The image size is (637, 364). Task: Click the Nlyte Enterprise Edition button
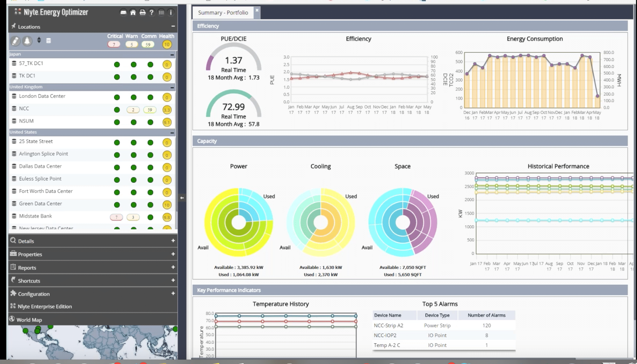(44, 306)
